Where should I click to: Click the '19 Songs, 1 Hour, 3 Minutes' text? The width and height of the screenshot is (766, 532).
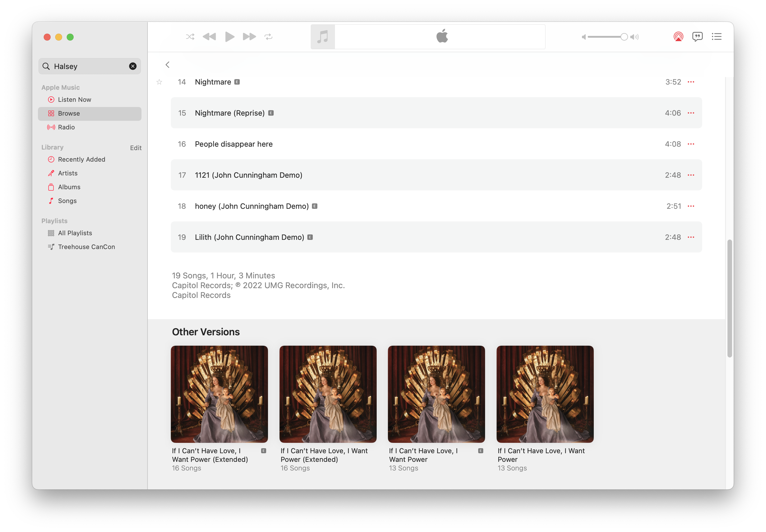[x=223, y=276]
